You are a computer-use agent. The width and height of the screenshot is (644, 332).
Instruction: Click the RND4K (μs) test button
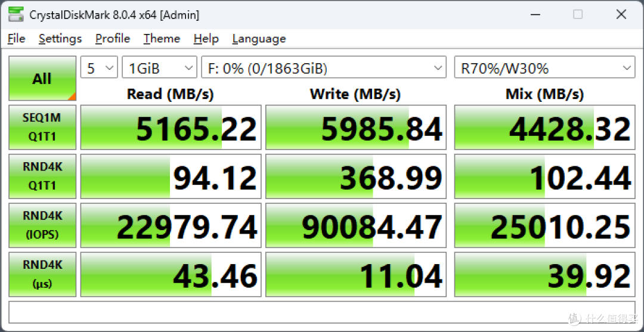(x=42, y=275)
